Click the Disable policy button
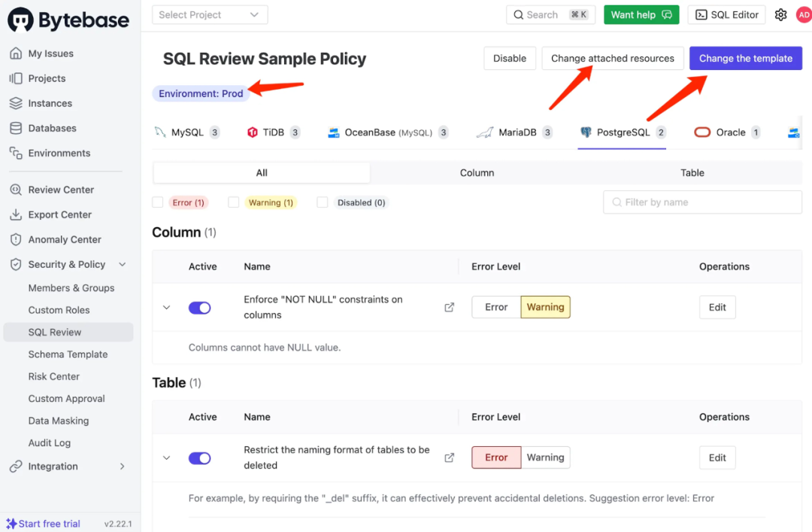Viewport: 812px width, 532px height. 510,59
